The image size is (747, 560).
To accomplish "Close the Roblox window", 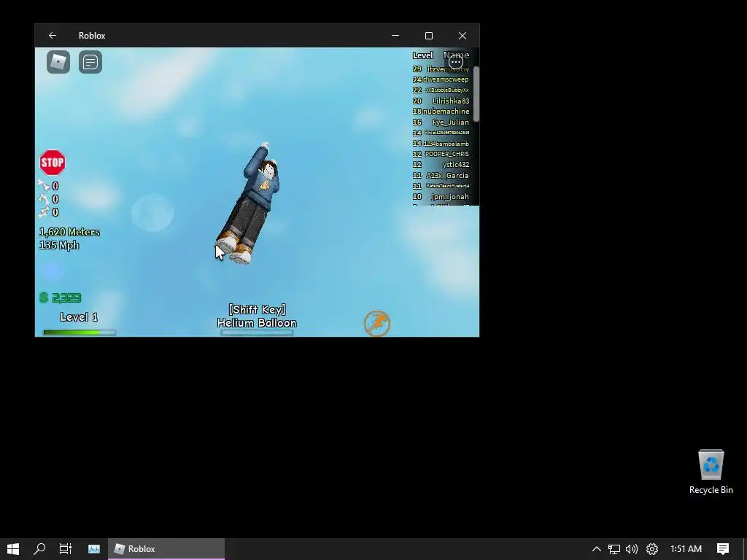I will click(462, 36).
